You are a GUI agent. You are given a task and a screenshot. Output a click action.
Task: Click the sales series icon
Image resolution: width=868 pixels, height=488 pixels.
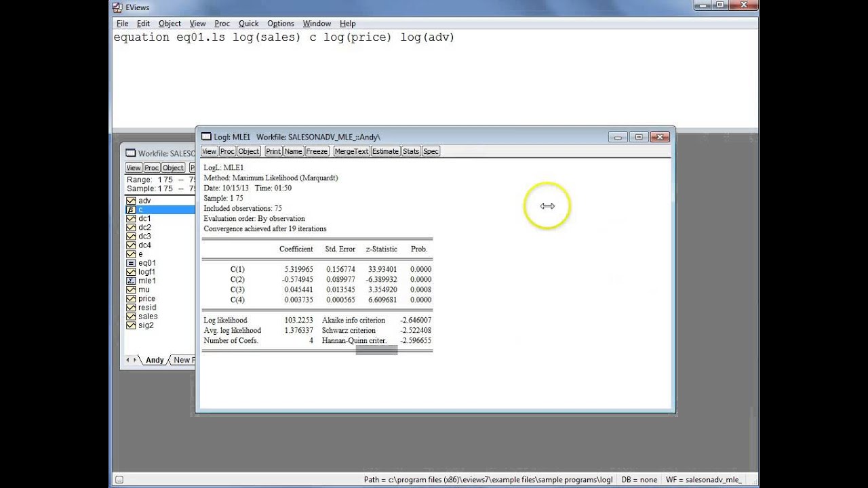pos(131,317)
